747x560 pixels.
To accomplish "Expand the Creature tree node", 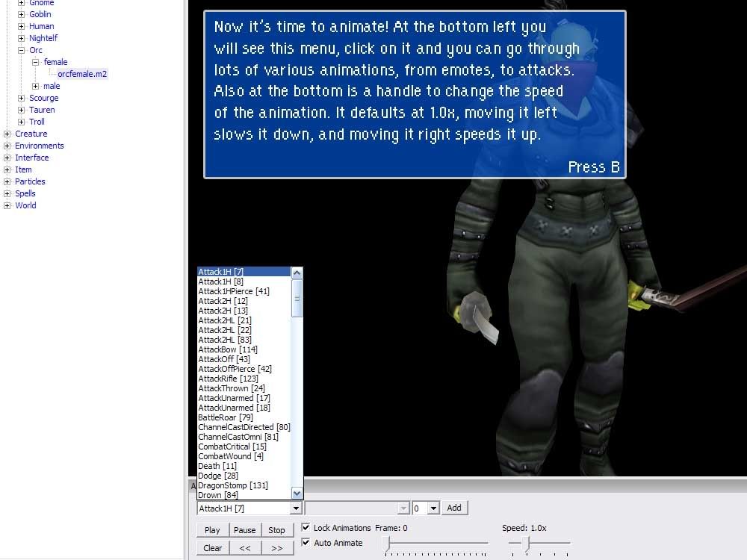I will [7, 134].
